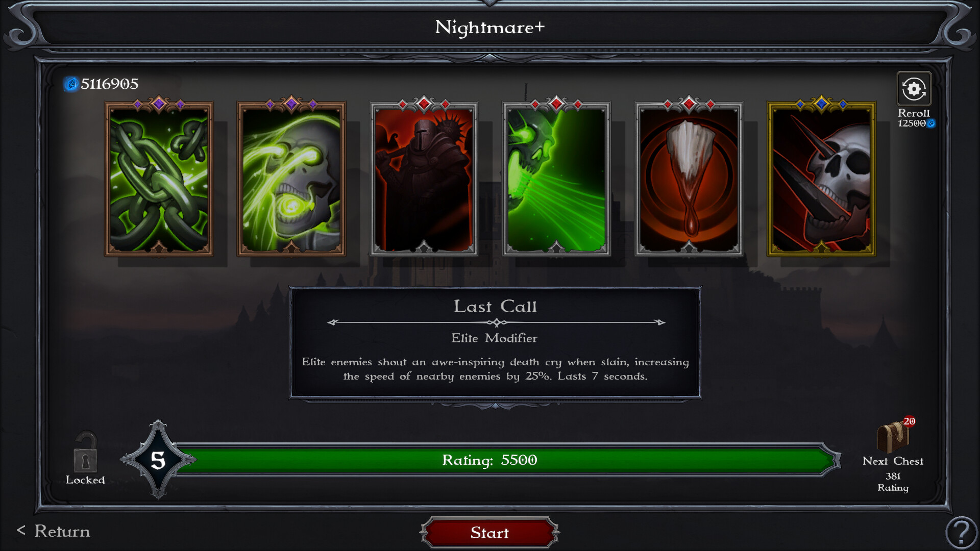Image resolution: width=980 pixels, height=551 pixels.
Task: Start the Nightmare+ run
Action: point(490,533)
